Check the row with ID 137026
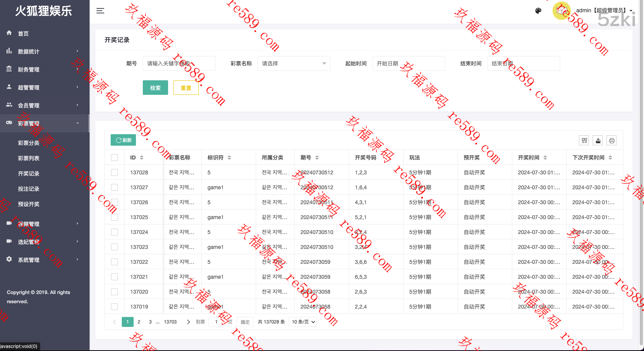The width and height of the screenshot is (644, 351). (114, 202)
